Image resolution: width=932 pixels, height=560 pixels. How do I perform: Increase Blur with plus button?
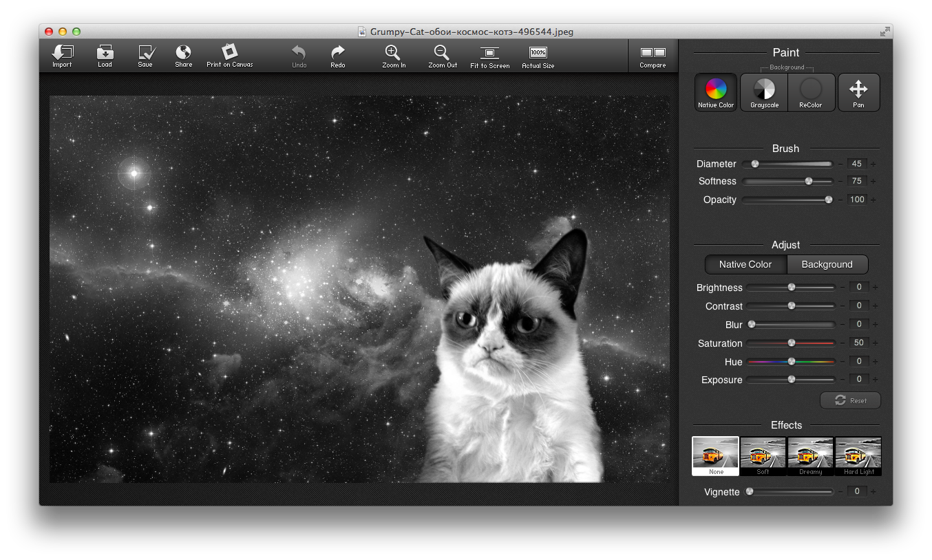876,325
